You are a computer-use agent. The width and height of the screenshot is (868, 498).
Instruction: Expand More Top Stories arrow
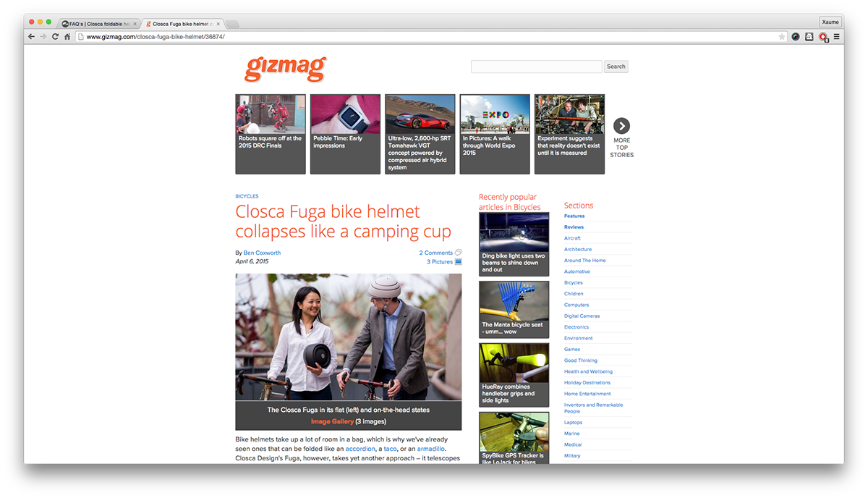(x=621, y=126)
